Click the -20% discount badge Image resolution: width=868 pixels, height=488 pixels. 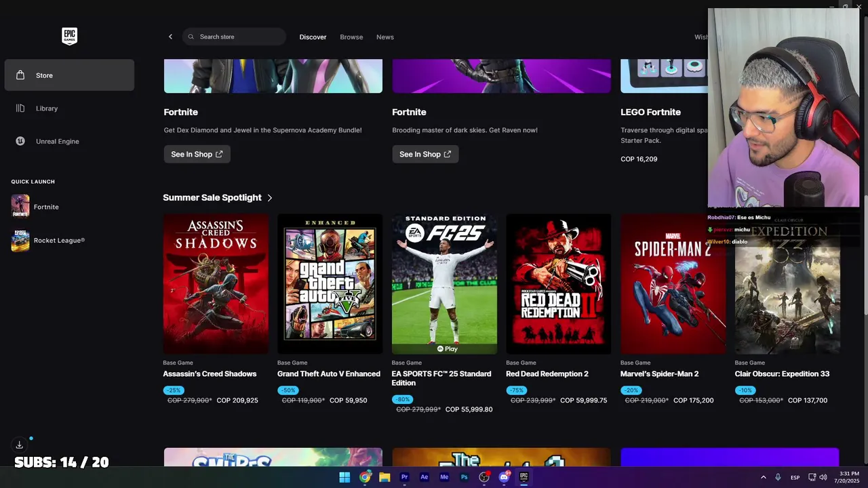(631, 390)
